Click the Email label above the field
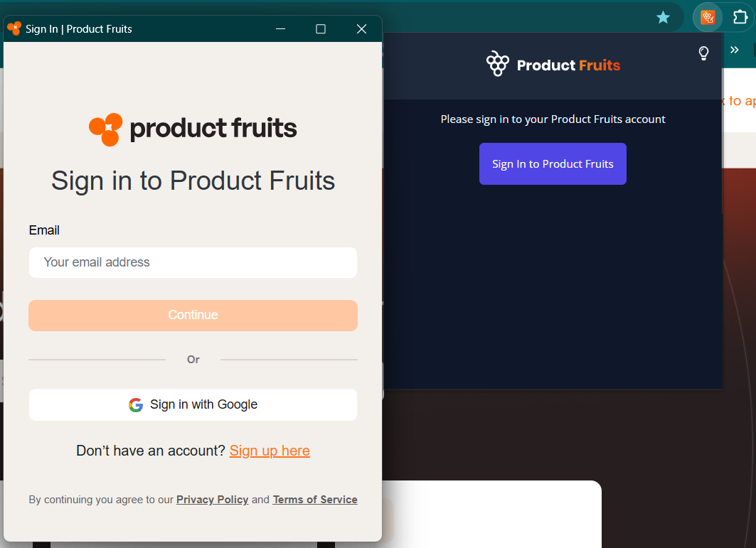The height and width of the screenshot is (548, 756). point(44,230)
